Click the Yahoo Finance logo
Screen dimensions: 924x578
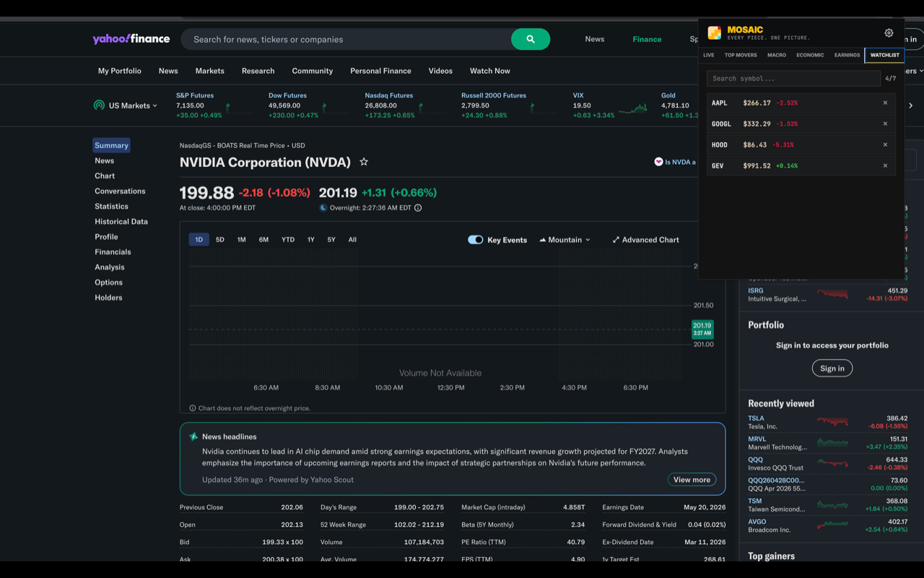131,39
